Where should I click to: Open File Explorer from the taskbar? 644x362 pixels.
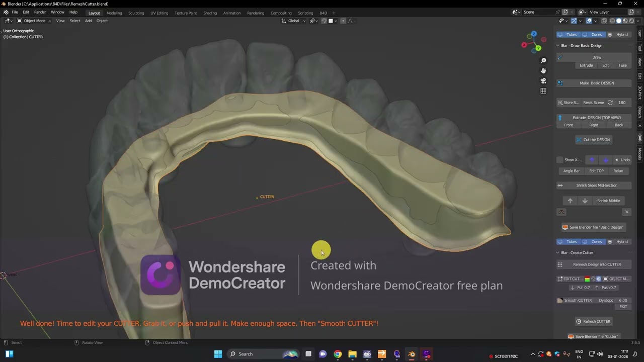pyautogui.click(x=352, y=354)
